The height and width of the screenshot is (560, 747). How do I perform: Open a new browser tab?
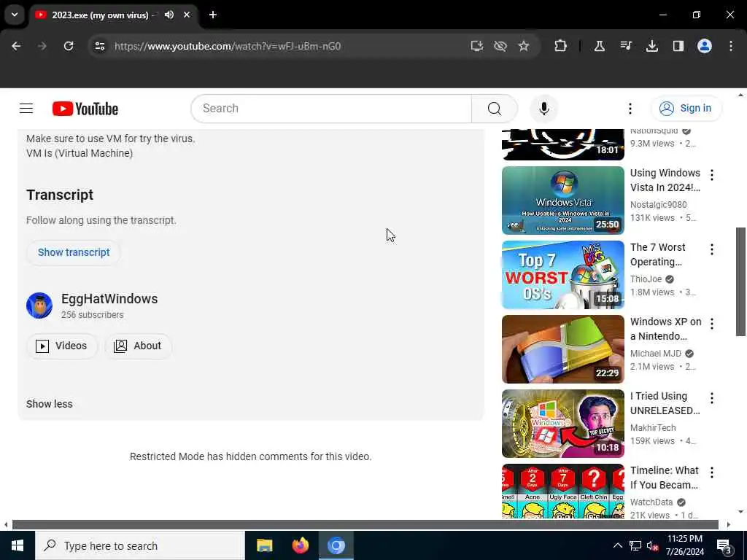click(x=213, y=15)
